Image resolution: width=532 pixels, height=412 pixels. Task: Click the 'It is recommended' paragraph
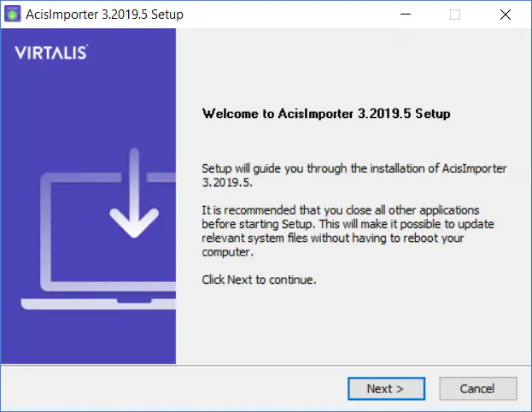pyautogui.click(x=348, y=231)
